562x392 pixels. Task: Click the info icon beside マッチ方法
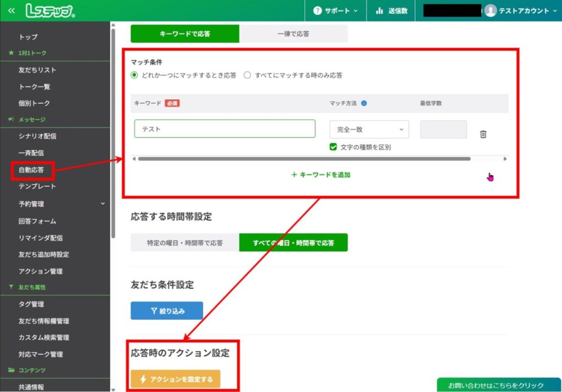pos(364,103)
